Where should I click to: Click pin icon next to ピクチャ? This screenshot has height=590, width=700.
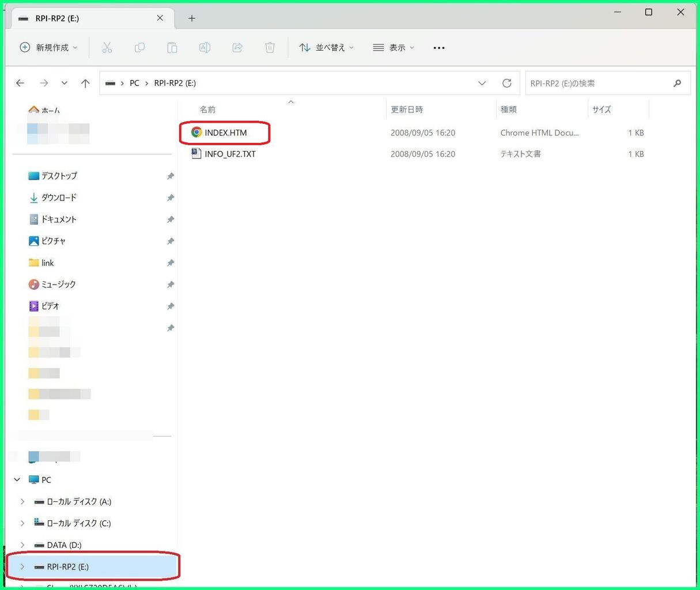171,241
